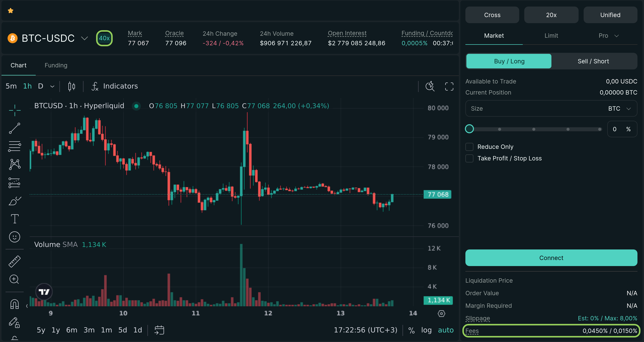
Task: Select the 5m timeframe
Action: click(x=11, y=86)
